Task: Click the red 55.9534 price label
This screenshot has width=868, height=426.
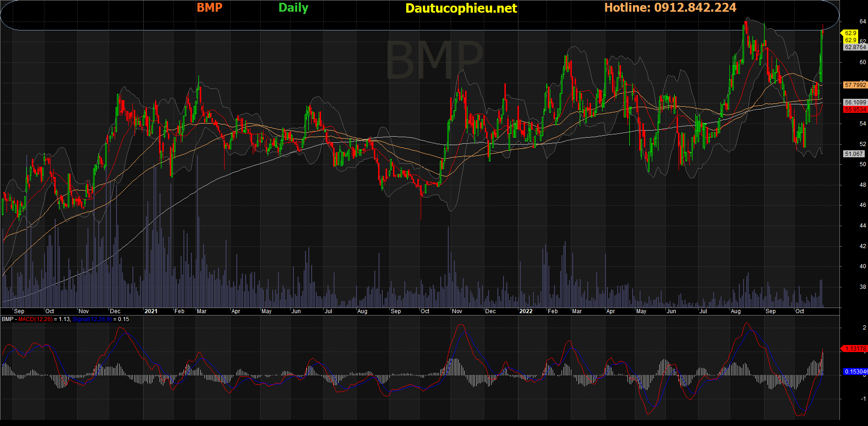Action: tap(855, 110)
